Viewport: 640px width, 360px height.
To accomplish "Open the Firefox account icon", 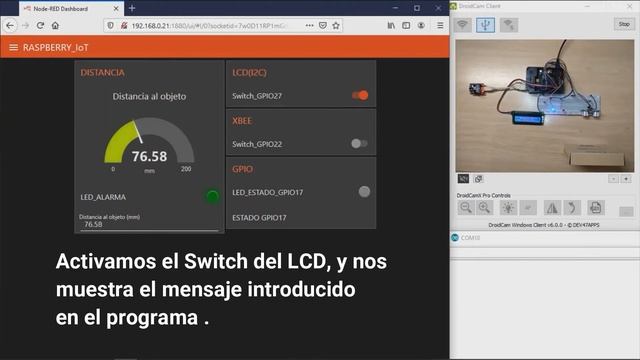I will point(421,25).
